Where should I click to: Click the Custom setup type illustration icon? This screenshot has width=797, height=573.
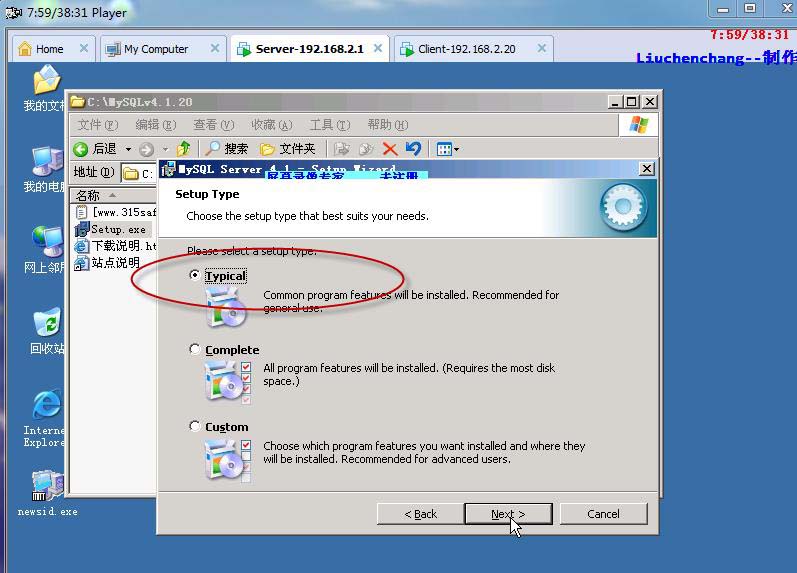[228, 460]
